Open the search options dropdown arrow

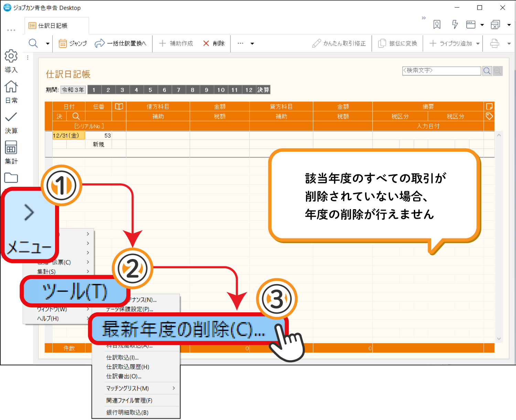[47, 44]
